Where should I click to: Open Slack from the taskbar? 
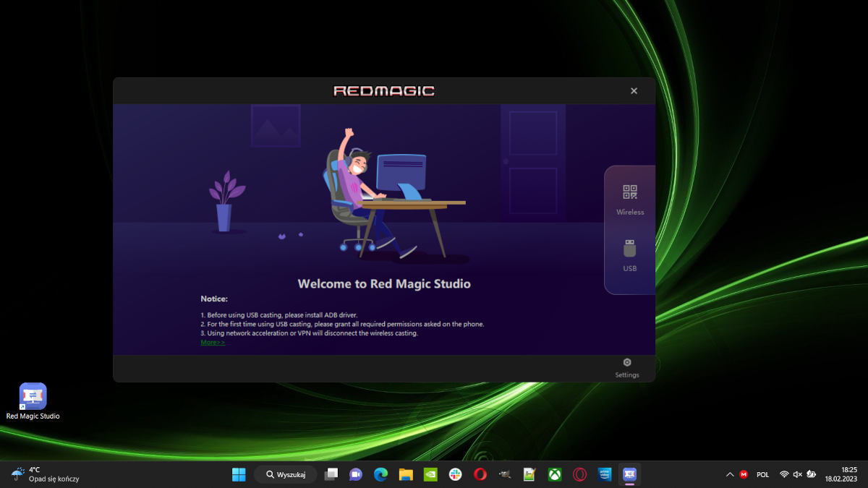[x=456, y=474]
